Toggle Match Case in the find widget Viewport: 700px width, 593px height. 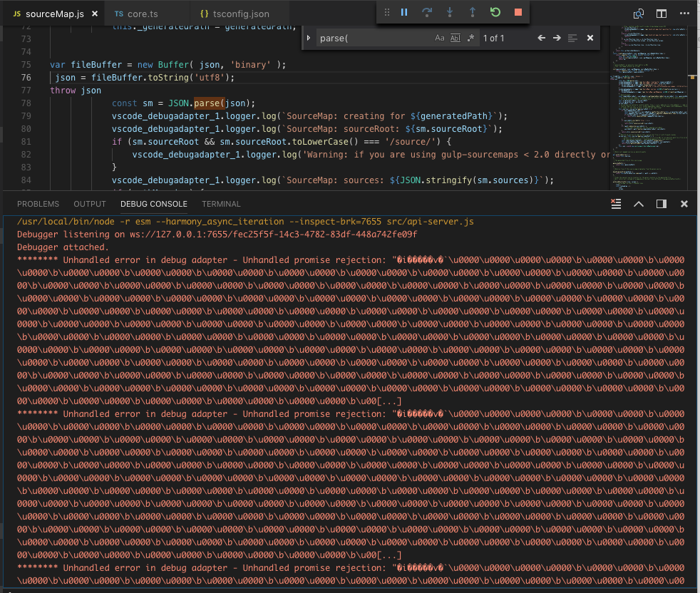pos(440,38)
